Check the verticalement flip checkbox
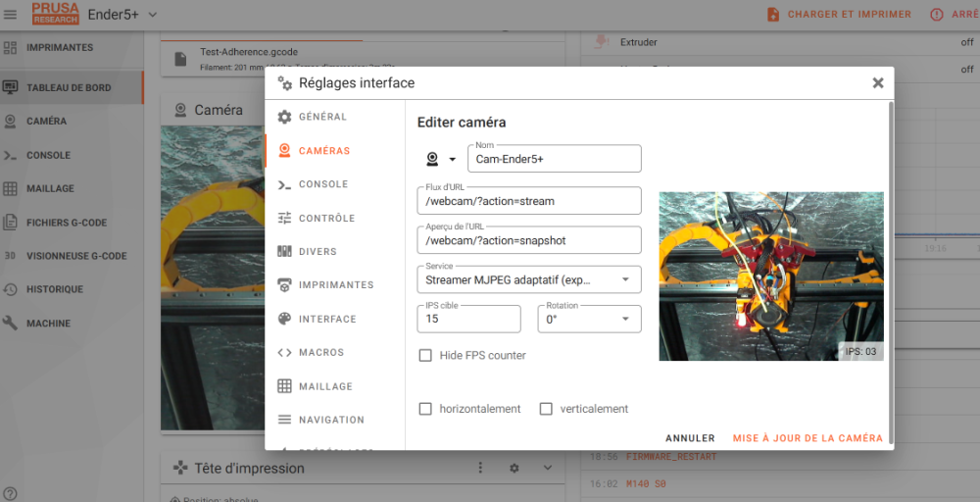This screenshot has width=980, height=502. [546, 409]
